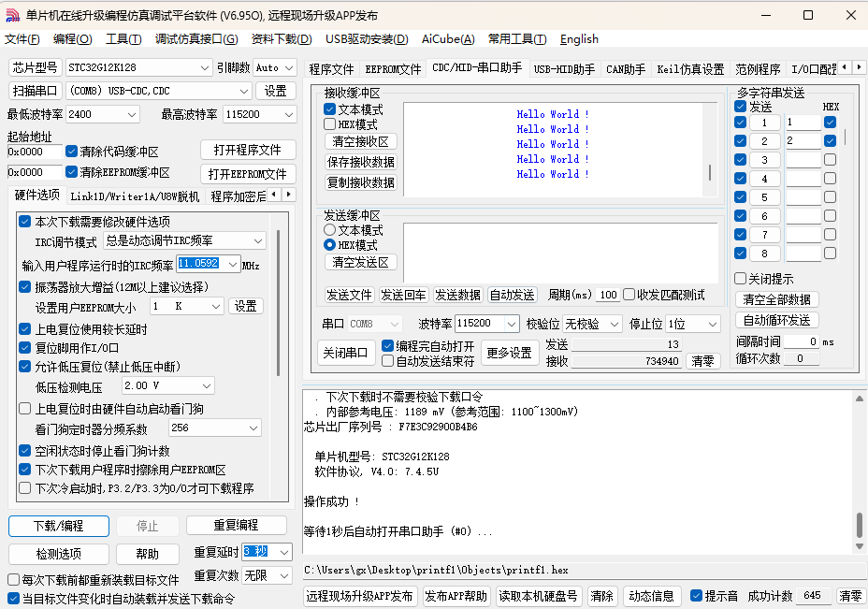Click the 远程现场升级APP发布 button
The width and height of the screenshot is (868, 609).
coord(360,596)
